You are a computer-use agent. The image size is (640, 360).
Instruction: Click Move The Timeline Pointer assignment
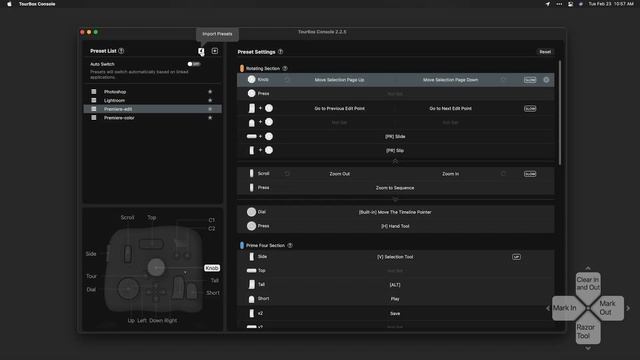click(x=395, y=212)
